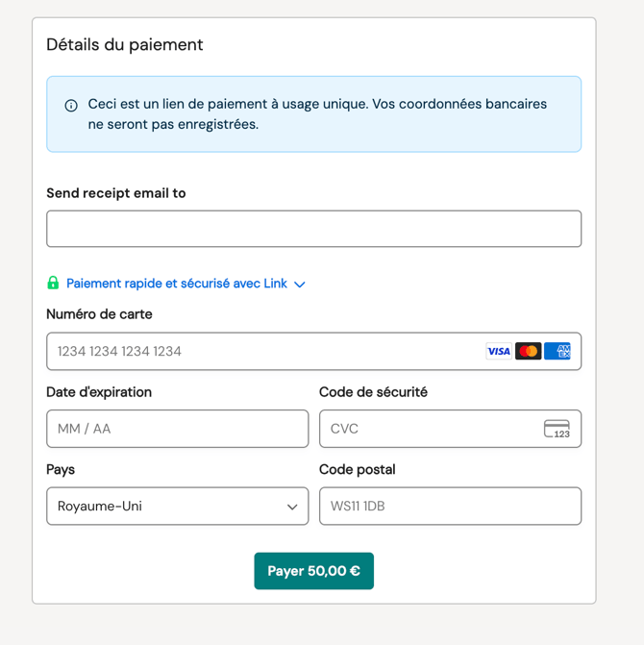Select the MM / AA expiry field

click(177, 429)
